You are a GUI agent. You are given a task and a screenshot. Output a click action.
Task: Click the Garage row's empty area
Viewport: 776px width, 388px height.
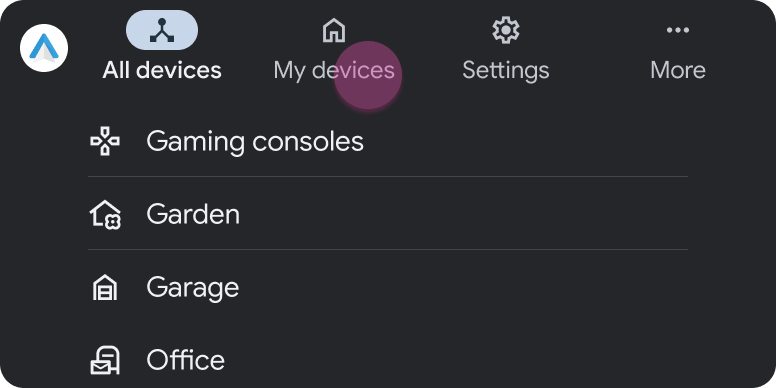(464, 288)
